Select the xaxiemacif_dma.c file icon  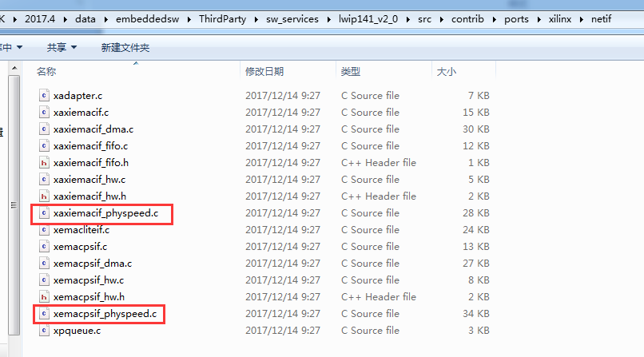(44, 129)
